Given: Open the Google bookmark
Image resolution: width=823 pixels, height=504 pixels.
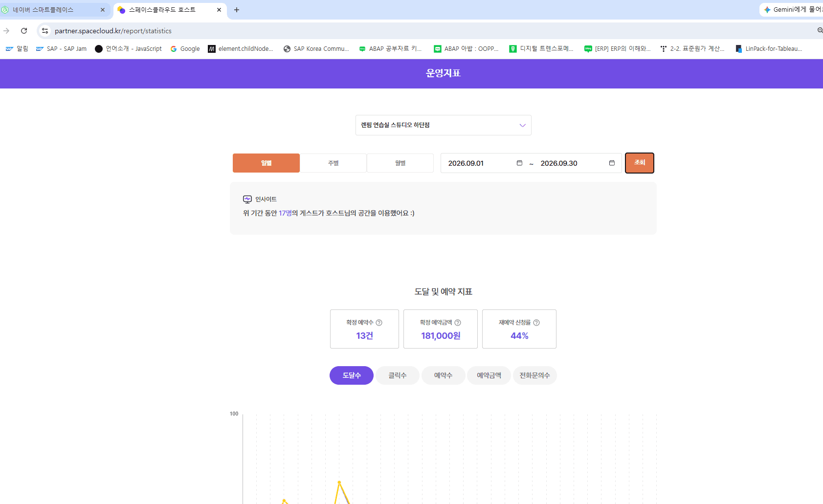Looking at the screenshot, I should (185, 49).
